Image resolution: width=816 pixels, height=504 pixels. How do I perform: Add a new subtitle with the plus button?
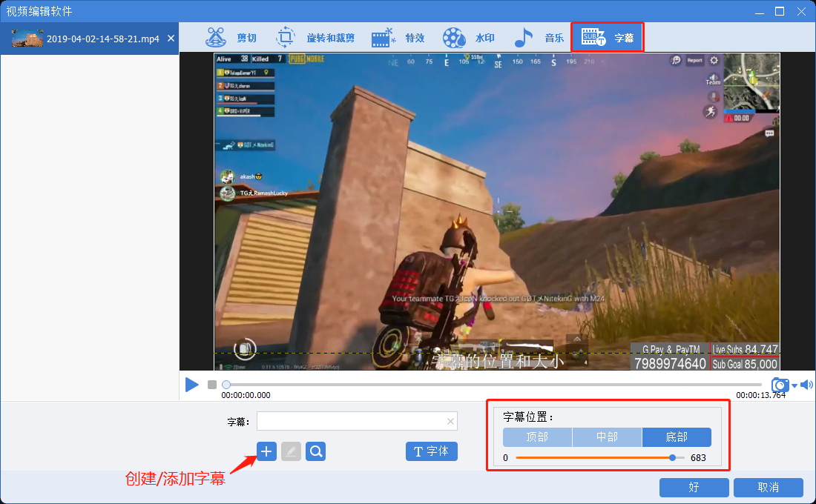266,451
